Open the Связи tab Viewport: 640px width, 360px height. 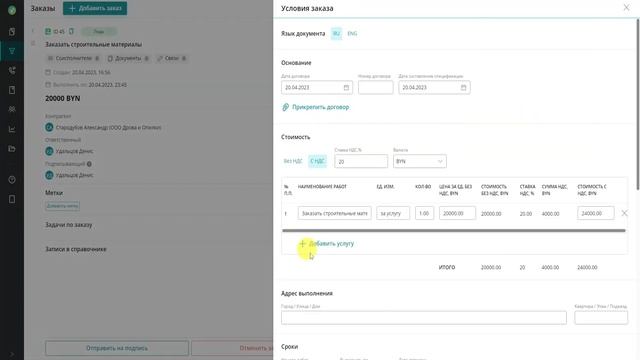click(172, 58)
